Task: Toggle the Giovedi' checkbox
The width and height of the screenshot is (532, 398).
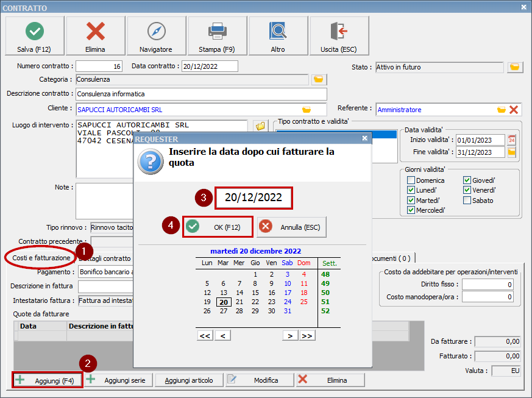Action: coord(467,180)
